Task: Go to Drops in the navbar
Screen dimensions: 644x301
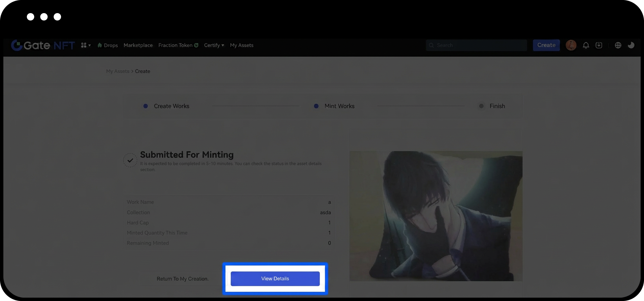Action: click(108, 45)
